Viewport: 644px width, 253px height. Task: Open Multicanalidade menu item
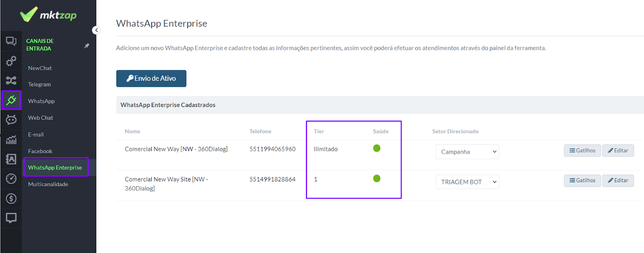pyautogui.click(x=48, y=184)
